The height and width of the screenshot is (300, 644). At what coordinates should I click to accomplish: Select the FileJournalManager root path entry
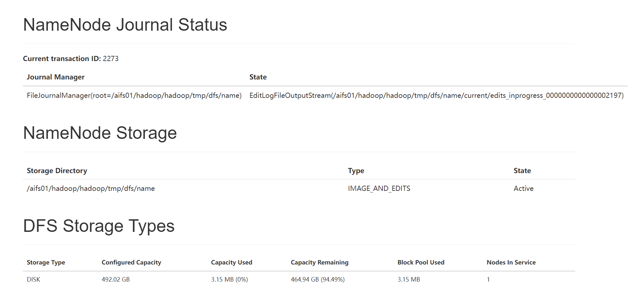click(x=134, y=96)
